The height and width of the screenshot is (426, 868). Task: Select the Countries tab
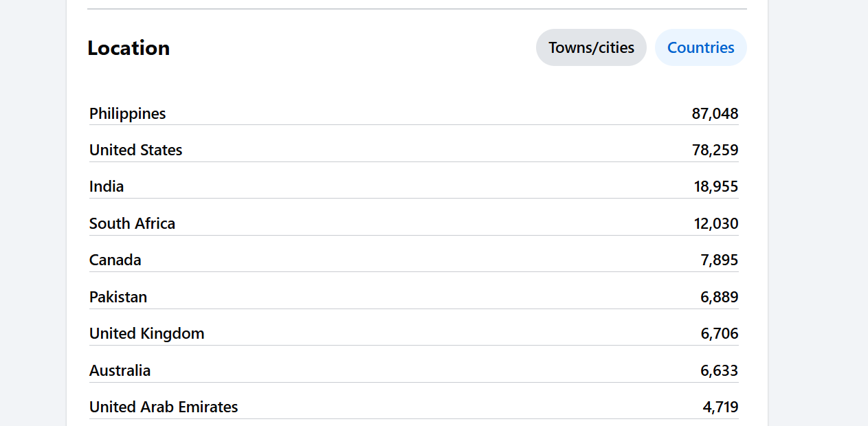(700, 47)
